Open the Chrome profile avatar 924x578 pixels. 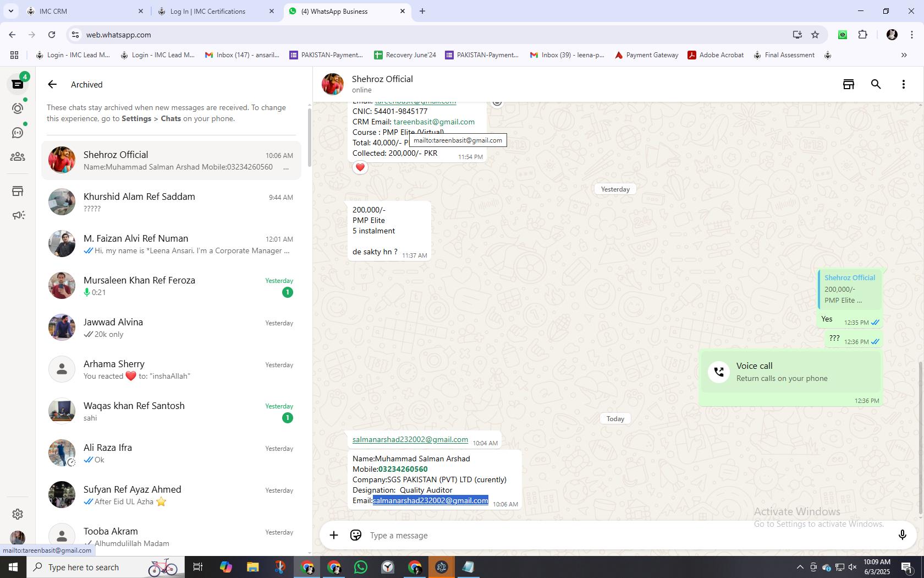click(892, 35)
